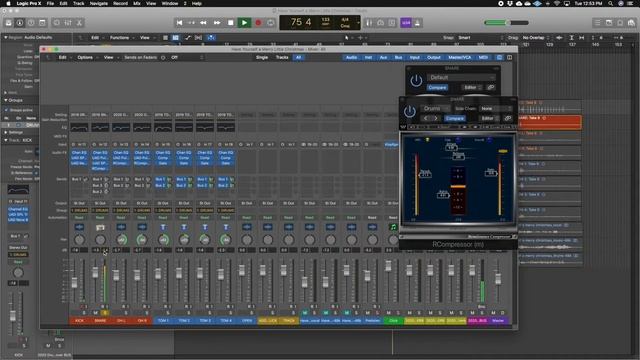Open the Navigate menu
Screen dimensions: 640x360
pos(98,3)
